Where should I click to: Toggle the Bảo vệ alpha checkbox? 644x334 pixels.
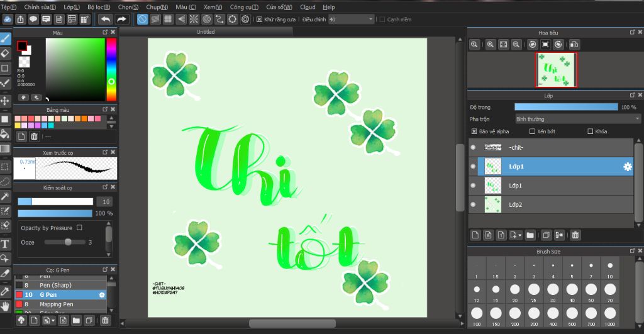474,131
